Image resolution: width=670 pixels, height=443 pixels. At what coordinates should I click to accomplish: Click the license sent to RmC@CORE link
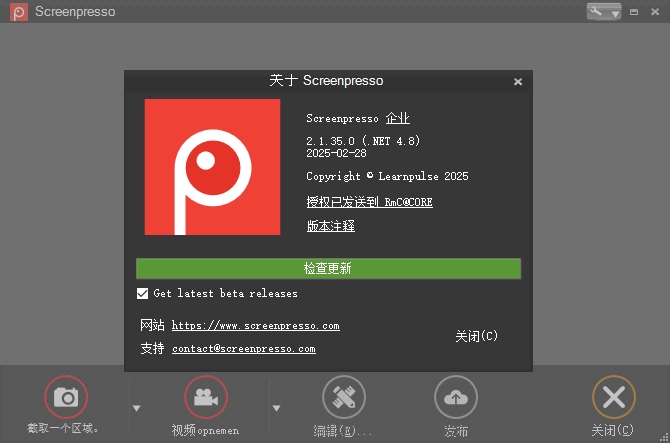pos(370,202)
